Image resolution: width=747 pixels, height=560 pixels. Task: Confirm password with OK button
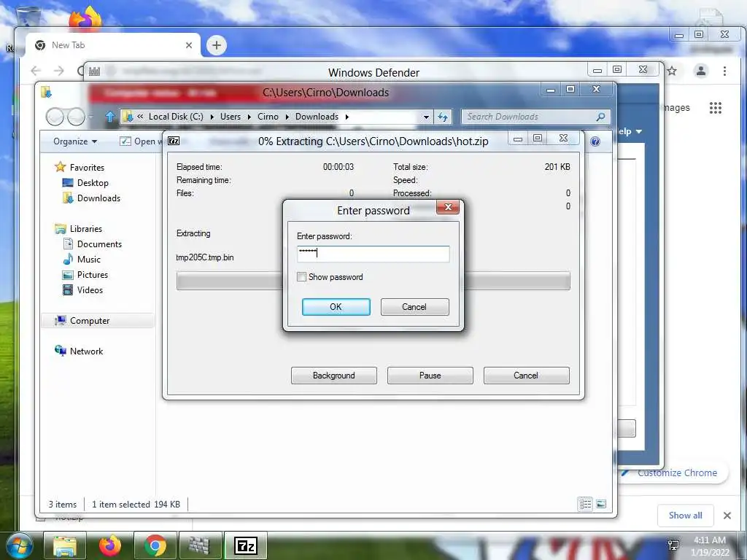tap(336, 307)
